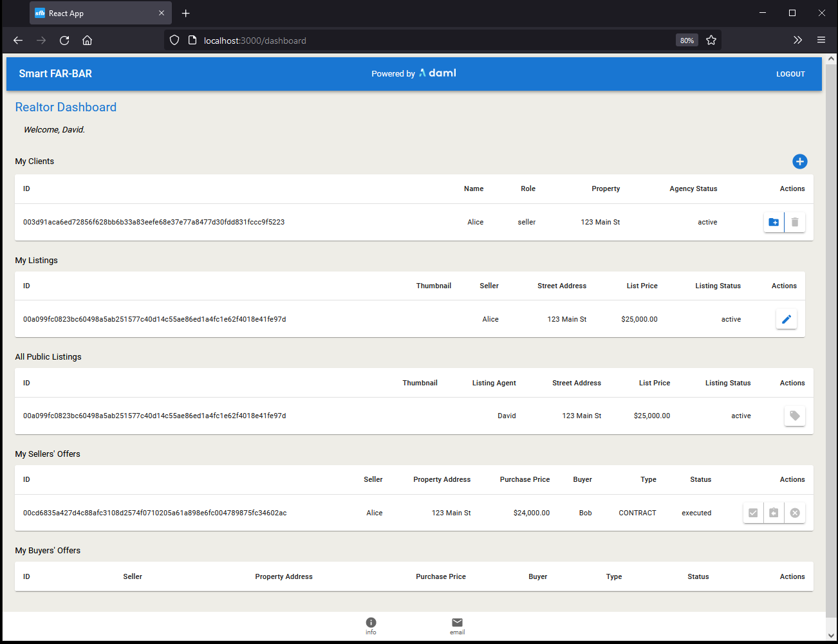Image resolution: width=838 pixels, height=644 pixels.
Task: Edit my listing with the pencil icon
Action: click(x=787, y=319)
